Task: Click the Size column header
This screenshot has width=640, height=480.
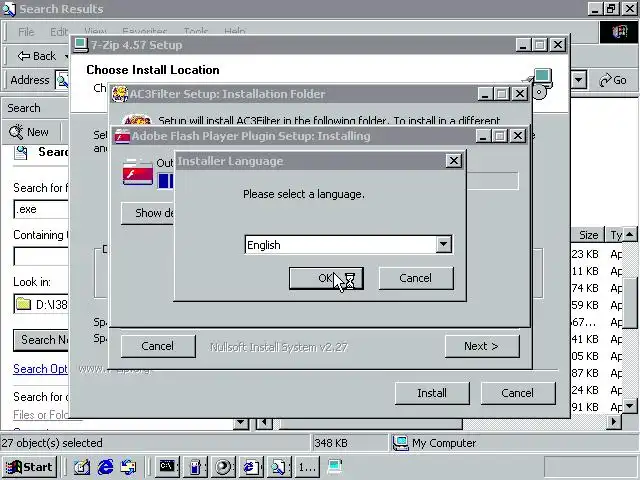Action: [588, 235]
